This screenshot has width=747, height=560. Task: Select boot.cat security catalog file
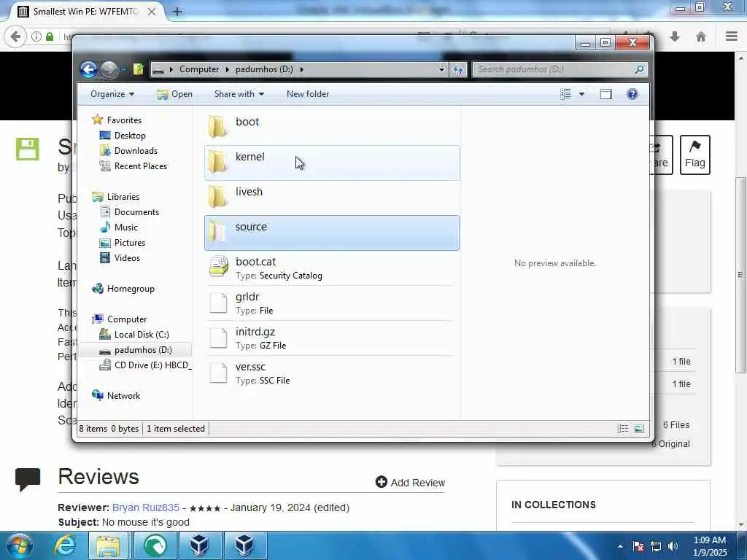point(332,268)
